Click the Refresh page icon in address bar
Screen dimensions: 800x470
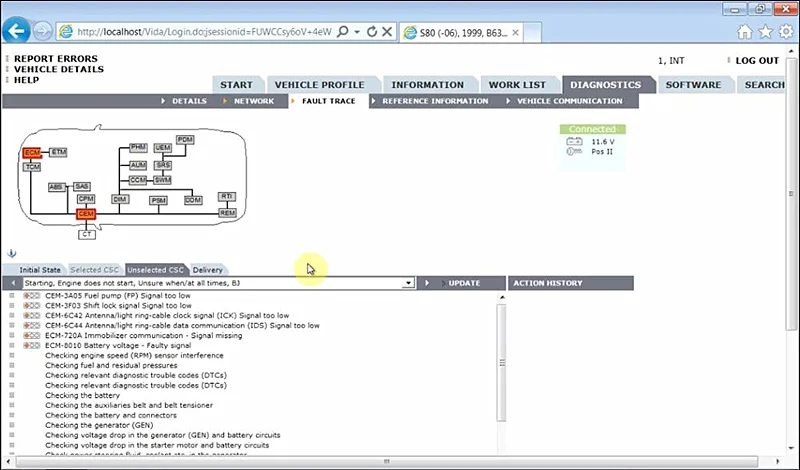[372, 32]
